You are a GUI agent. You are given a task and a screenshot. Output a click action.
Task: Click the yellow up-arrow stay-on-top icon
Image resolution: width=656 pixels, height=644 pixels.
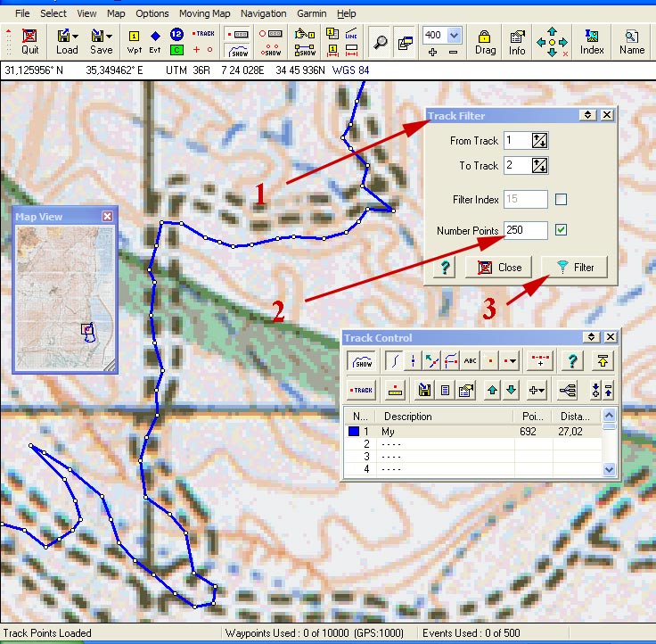[x=603, y=361]
